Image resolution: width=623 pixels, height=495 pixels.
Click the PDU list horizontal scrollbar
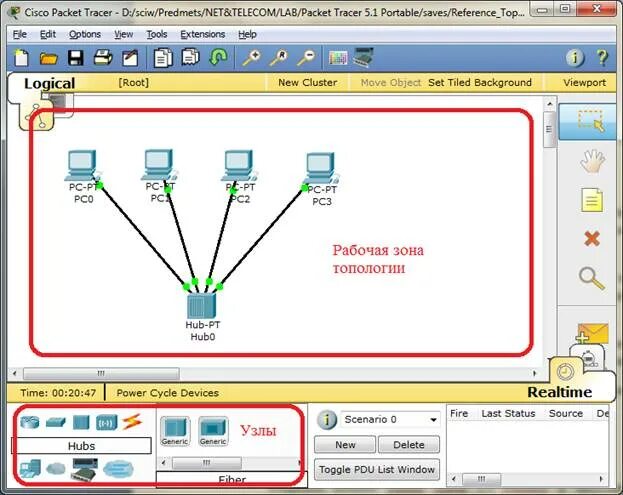click(482, 479)
